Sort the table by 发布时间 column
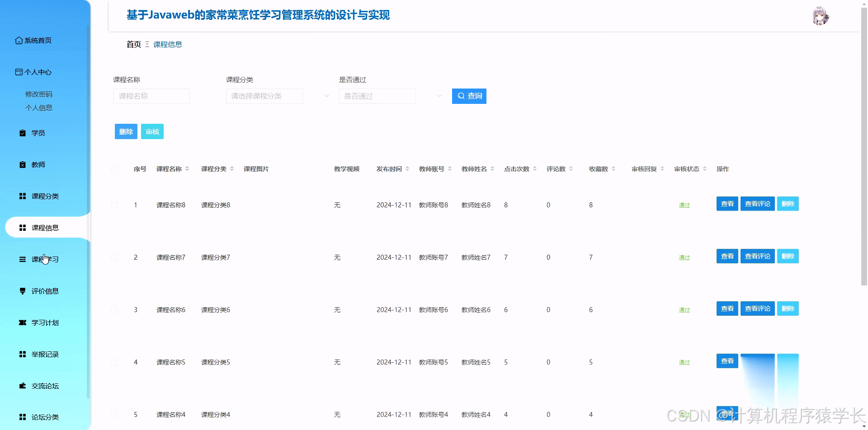Screen dimensions: 868x430 tap(407, 168)
